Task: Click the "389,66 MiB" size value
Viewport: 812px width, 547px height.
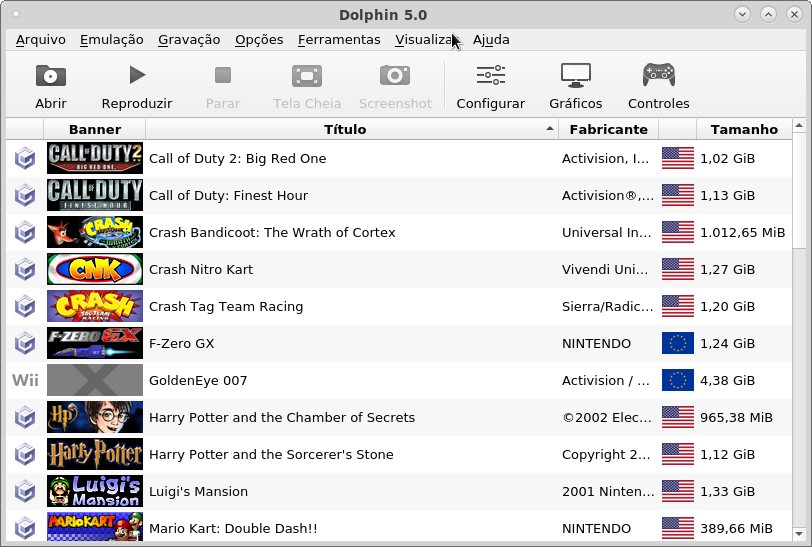Action: [736, 528]
